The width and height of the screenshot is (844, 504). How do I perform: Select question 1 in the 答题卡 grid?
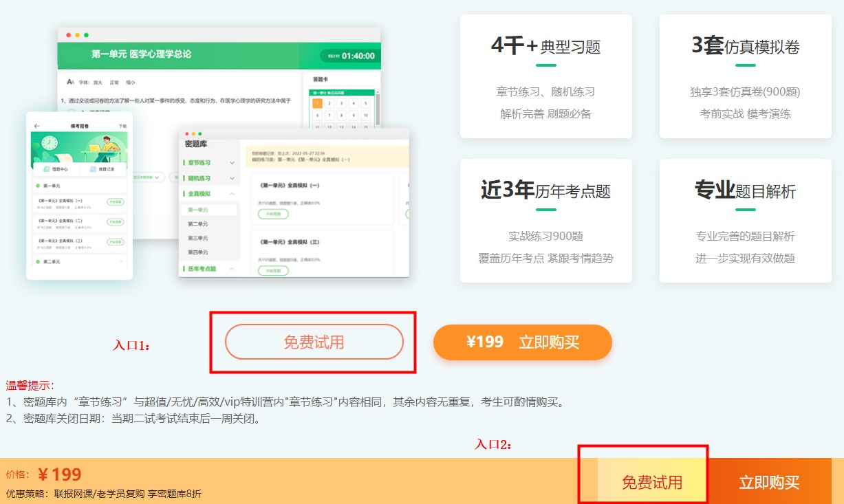[317, 104]
